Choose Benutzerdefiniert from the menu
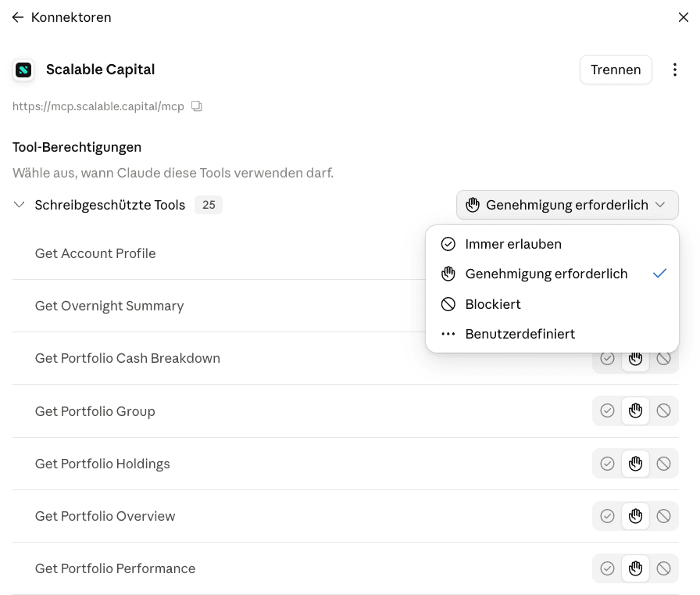The image size is (700, 595). [x=552, y=334]
